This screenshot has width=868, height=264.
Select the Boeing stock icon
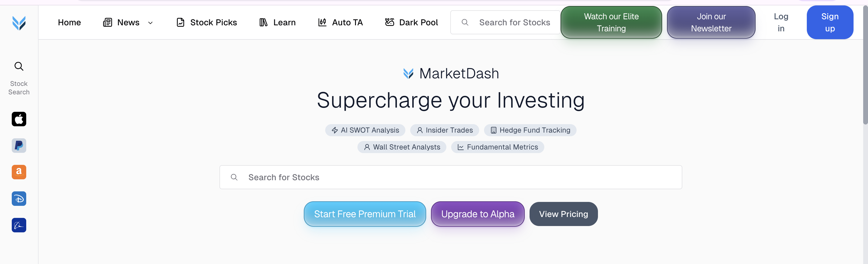pos(19,225)
